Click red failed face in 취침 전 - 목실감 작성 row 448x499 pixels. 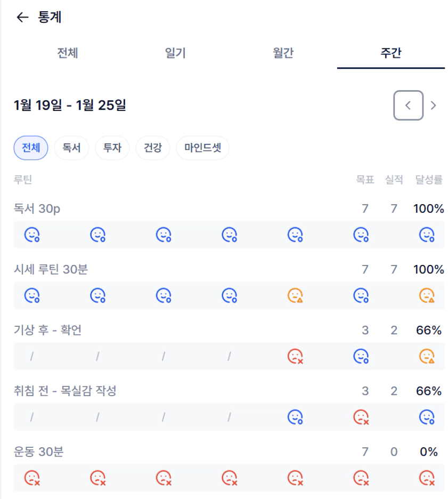[x=361, y=417]
